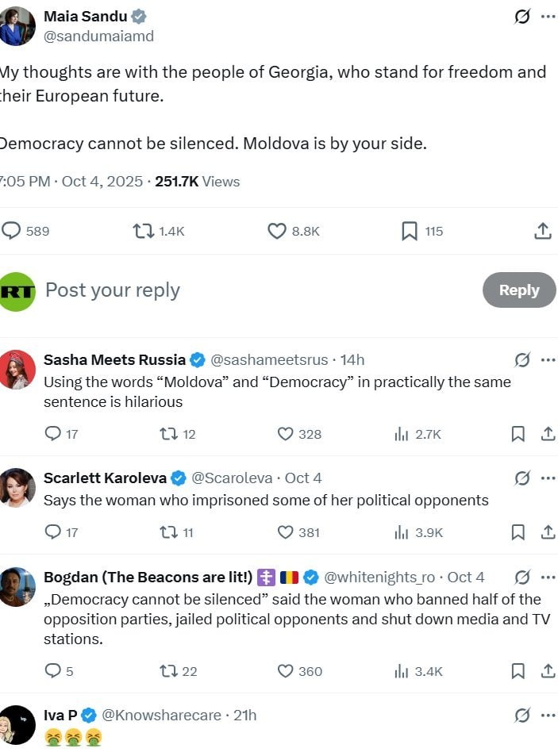
Task: Share Maia Sandu's main post
Action: (543, 231)
